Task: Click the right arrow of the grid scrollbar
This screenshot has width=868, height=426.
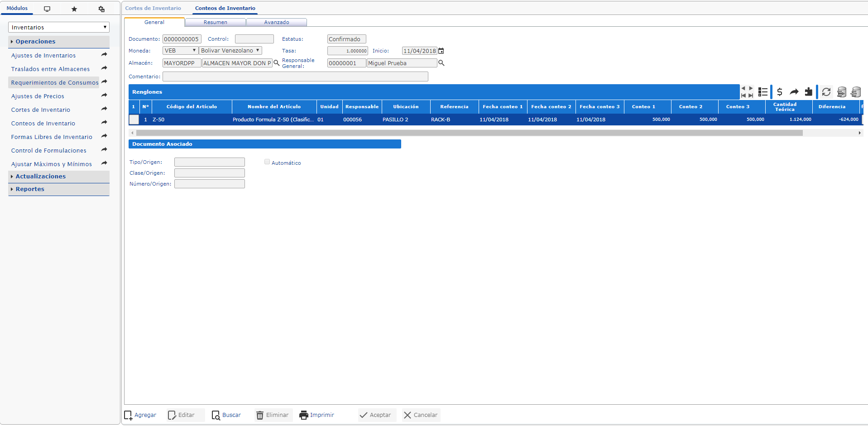Action: click(x=859, y=133)
